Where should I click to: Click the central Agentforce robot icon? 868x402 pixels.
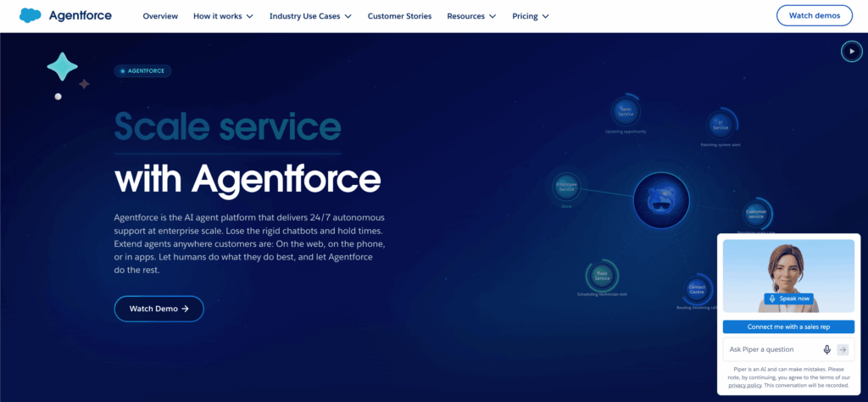[661, 200]
